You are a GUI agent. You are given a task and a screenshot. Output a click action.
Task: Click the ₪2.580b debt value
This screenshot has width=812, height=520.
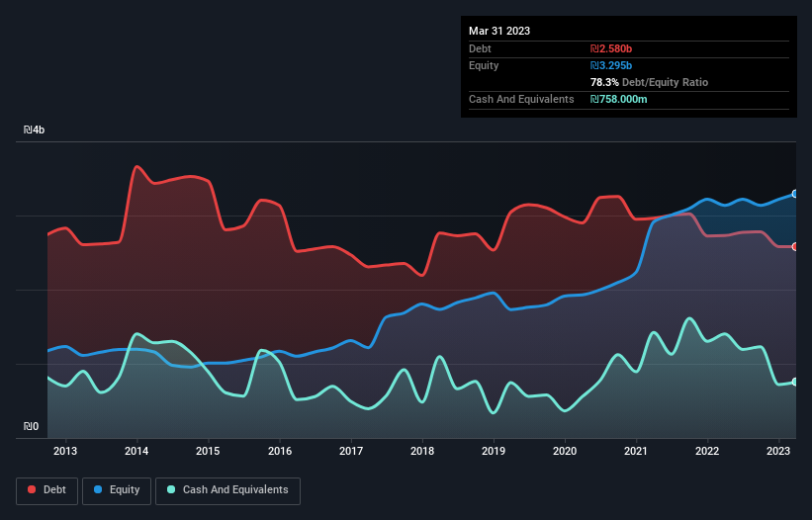(x=611, y=48)
